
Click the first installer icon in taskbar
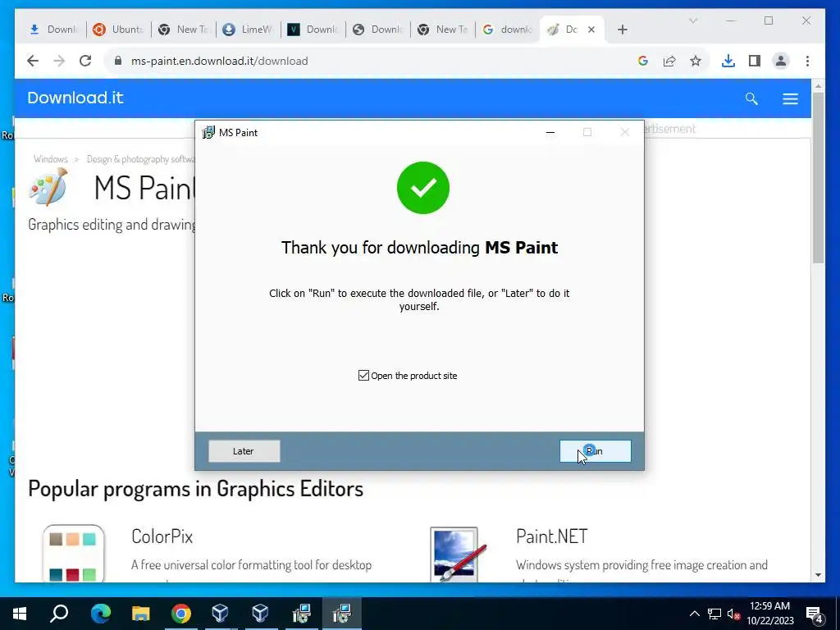point(302,614)
